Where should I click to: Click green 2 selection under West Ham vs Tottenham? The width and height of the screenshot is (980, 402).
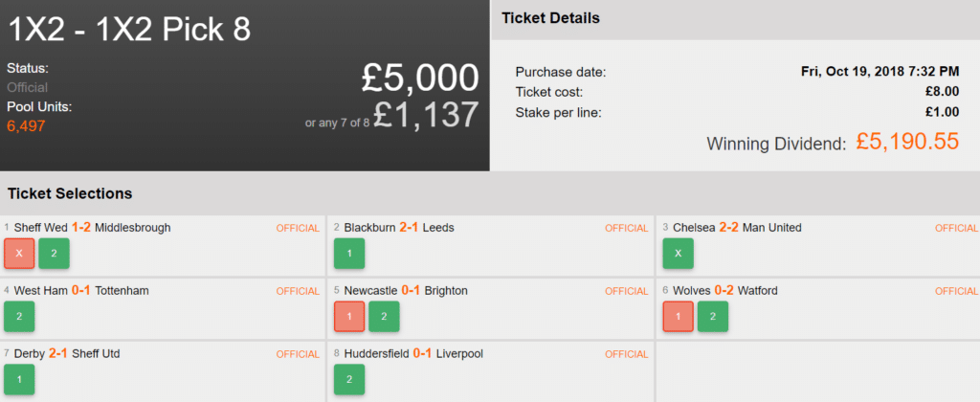(19, 317)
